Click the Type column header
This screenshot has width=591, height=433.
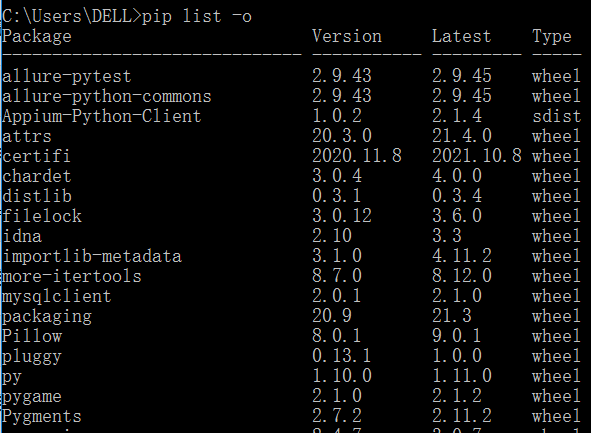tap(552, 37)
